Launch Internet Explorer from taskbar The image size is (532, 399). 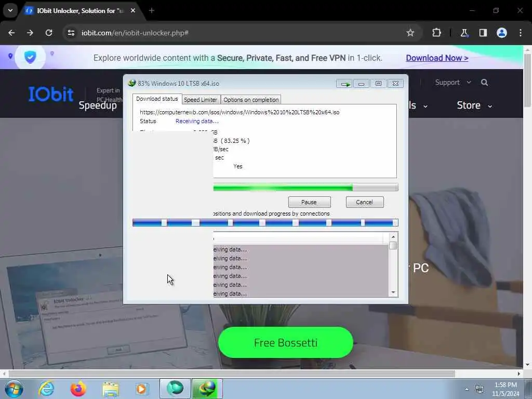46,389
